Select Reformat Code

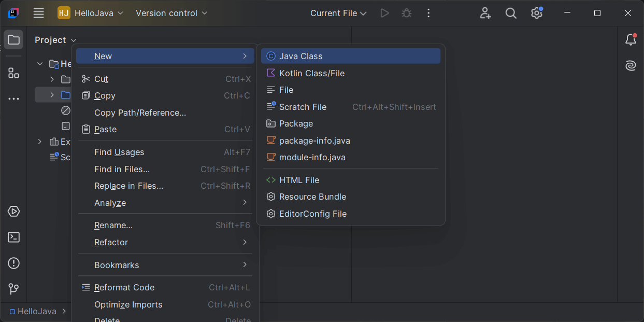(165, 287)
